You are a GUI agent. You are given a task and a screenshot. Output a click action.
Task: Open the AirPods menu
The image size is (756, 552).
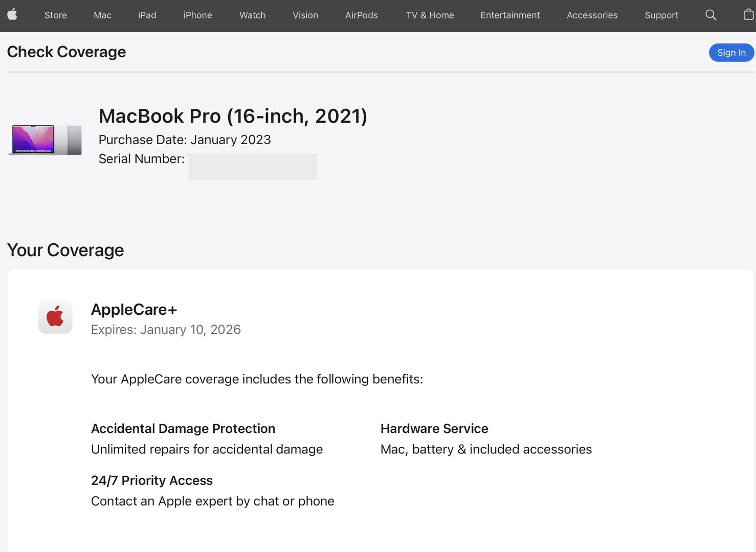[361, 15]
